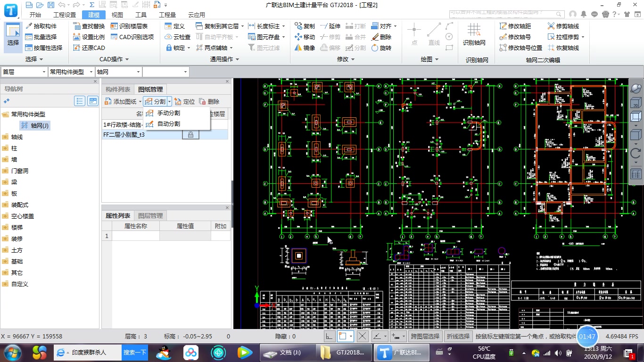Click 跨图层选择 button
The image size is (644, 362).
(x=425, y=337)
